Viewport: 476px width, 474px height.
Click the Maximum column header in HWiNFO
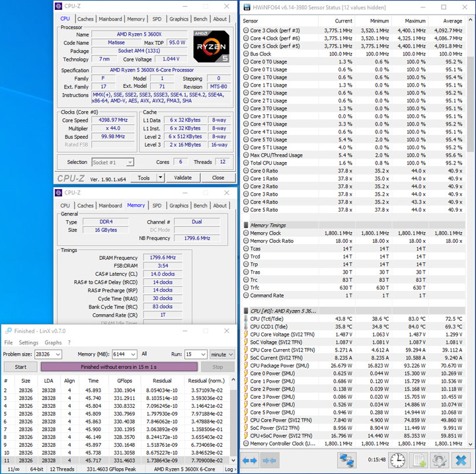[409, 20]
